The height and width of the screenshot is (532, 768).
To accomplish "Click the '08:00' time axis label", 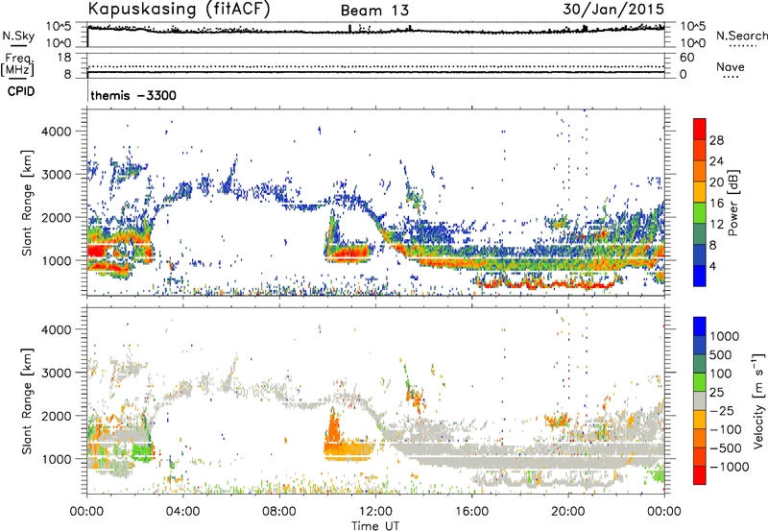I will tap(279, 512).
